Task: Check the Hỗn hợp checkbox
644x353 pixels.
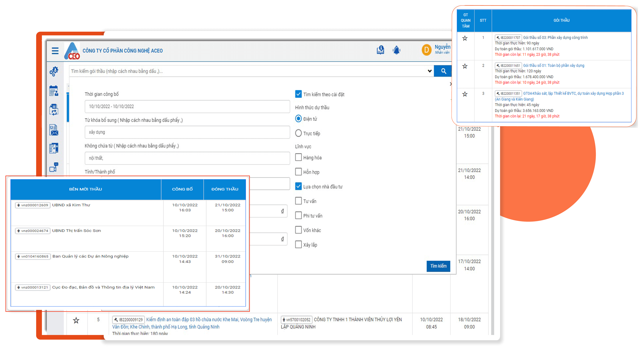Action: click(298, 172)
